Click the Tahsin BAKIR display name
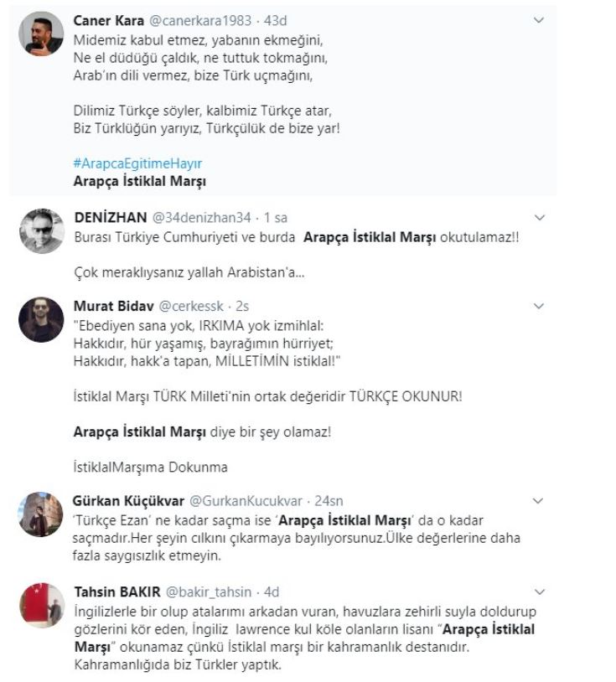 [114, 592]
